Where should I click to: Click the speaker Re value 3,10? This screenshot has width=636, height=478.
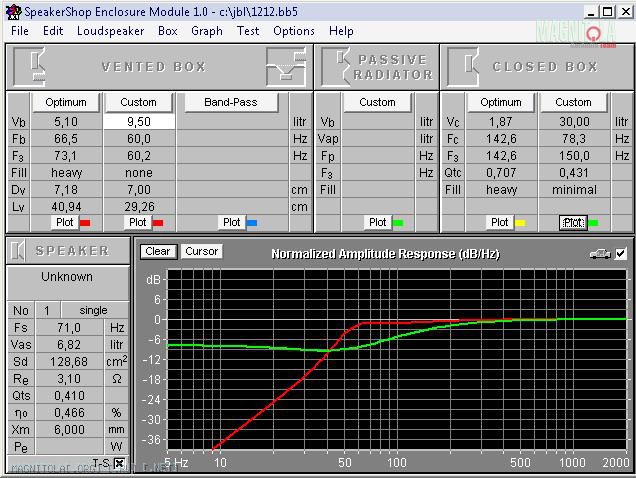(69, 379)
